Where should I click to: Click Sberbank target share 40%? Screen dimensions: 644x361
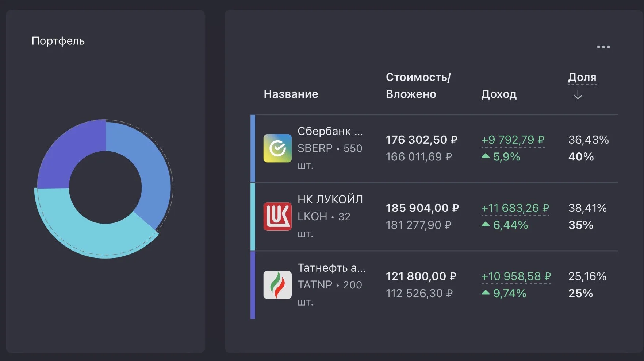coord(581,157)
